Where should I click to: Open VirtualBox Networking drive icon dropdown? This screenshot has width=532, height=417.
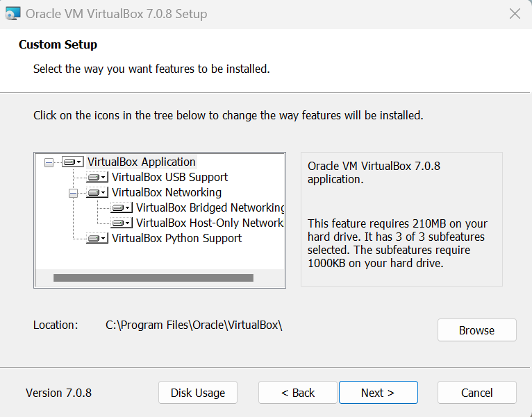point(97,193)
